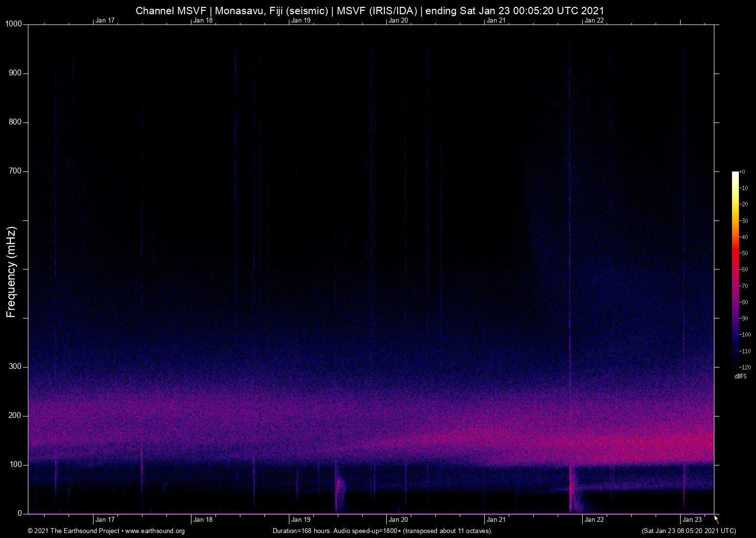
Task: Click the www.earthsound.org copyright text
Action: [106, 531]
